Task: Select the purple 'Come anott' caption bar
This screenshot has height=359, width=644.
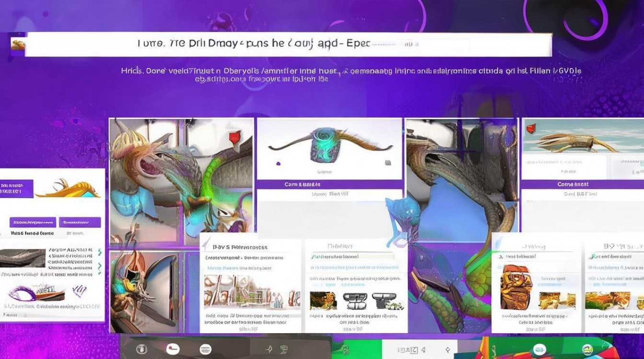Action: click(x=582, y=184)
